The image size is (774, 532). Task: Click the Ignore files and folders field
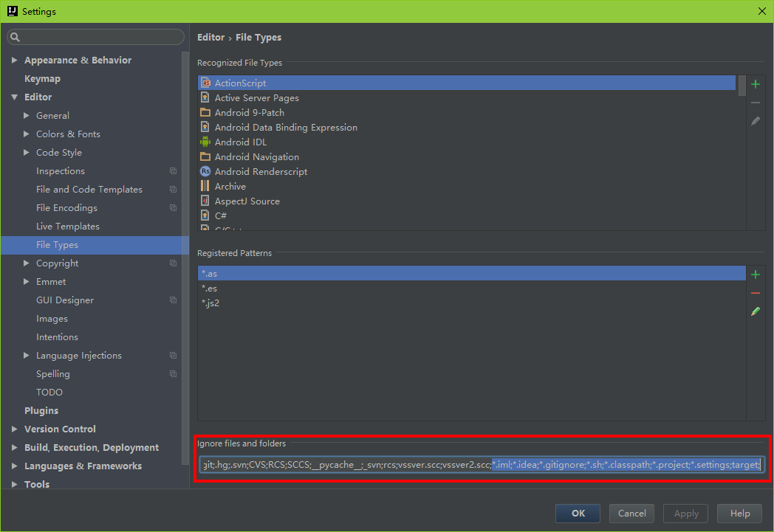click(x=482, y=464)
